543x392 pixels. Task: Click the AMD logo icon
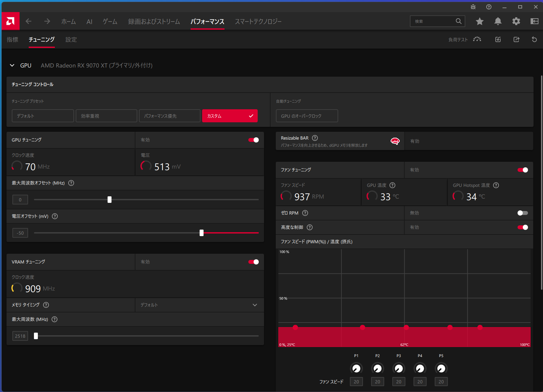coord(10,21)
